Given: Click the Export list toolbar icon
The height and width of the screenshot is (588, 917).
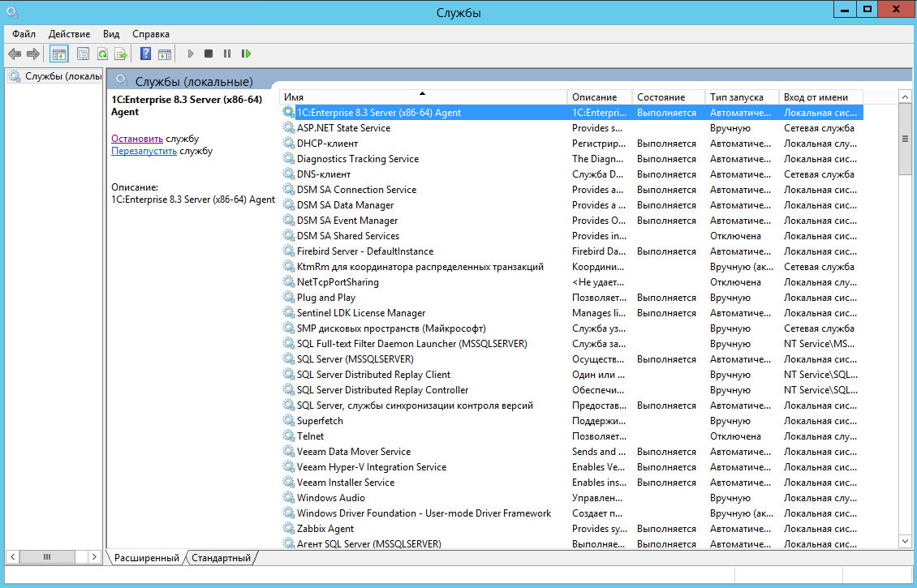Looking at the screenshot, I should coord(121,54).
